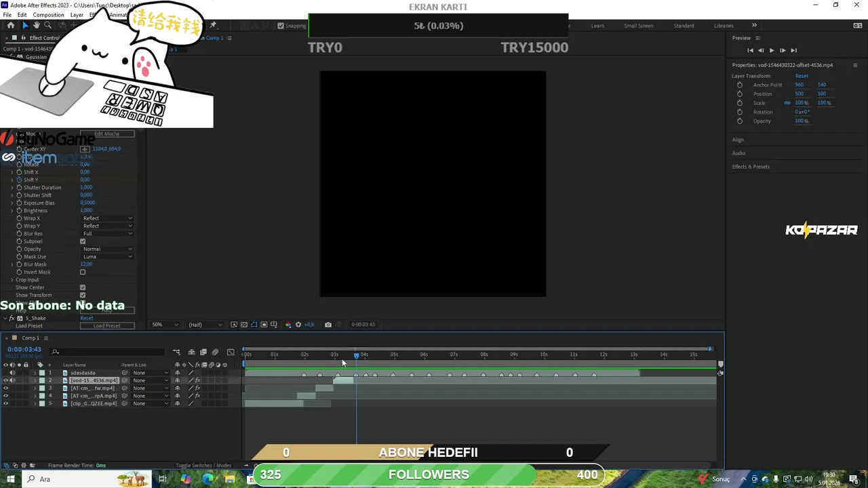
Task: Select the Hand tool
Action: [36, 25]
